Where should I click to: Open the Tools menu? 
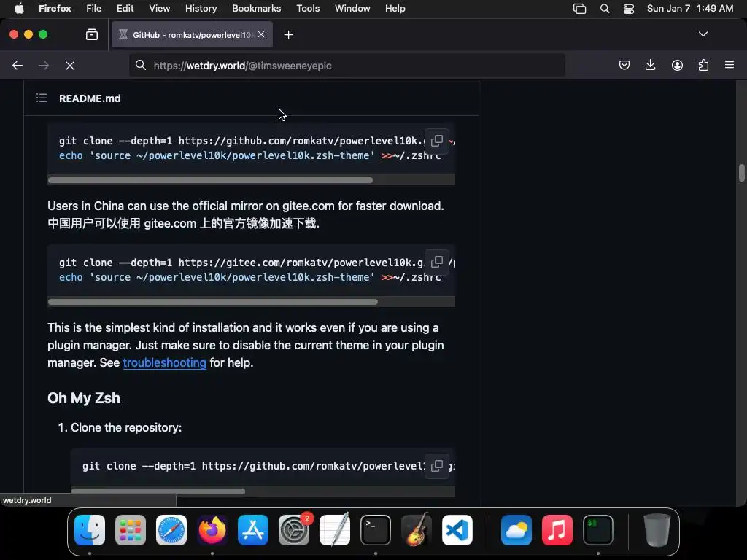308,9
